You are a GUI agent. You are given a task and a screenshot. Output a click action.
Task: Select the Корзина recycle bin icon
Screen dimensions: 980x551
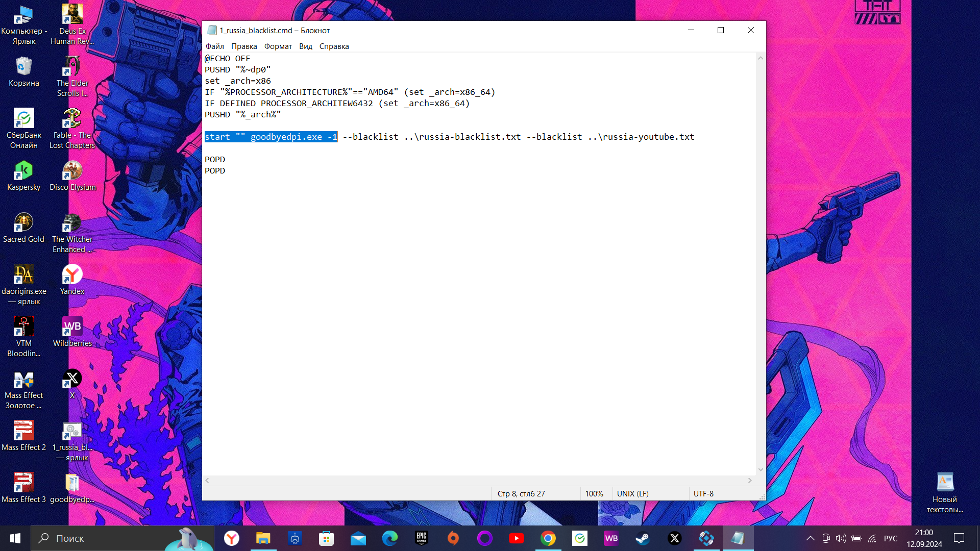(24, 72)
